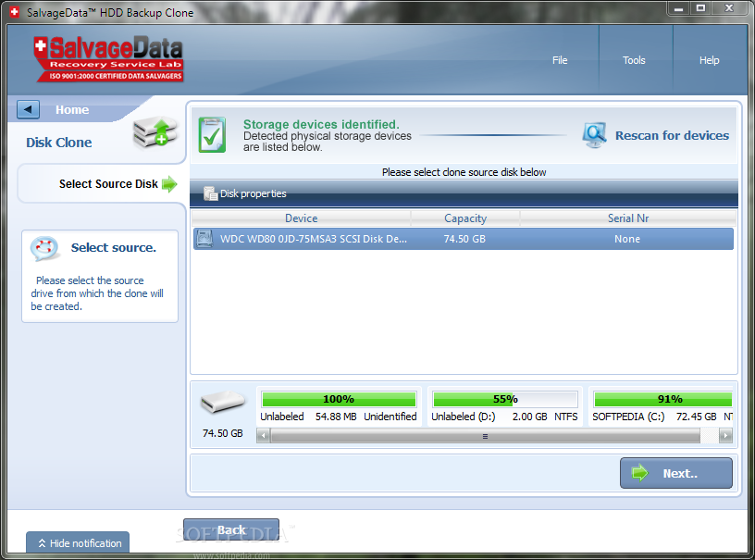Screen dimensions: 755x560
Task: Click the left scroll arrow of partition list
Action: pyautogui.click(x=263, y=436)
